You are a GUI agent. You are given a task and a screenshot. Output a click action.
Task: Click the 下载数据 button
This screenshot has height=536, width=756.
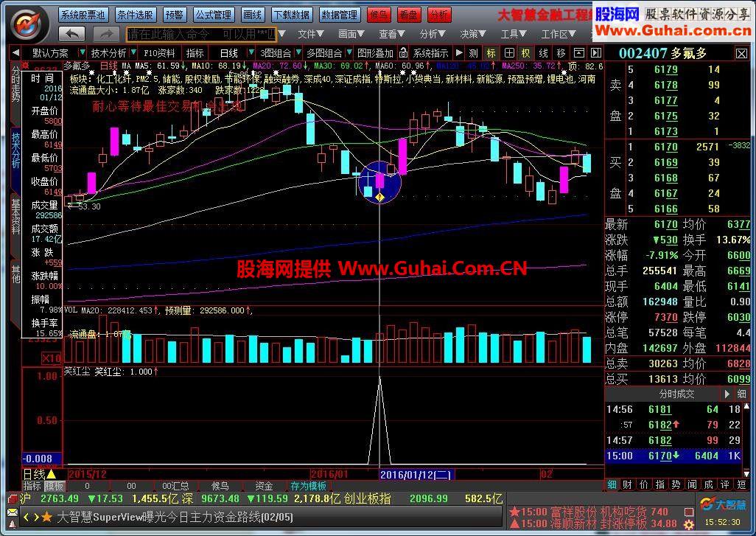[x=292, y=15]
